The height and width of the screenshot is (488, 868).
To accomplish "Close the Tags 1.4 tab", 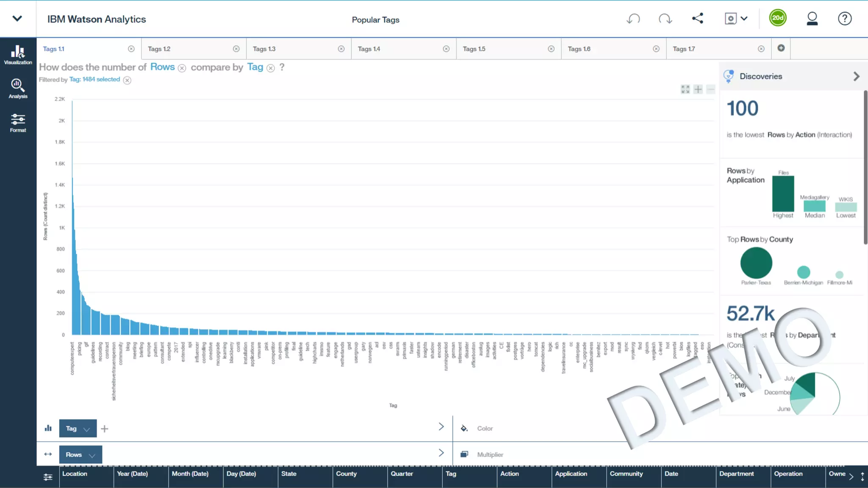I will (446, 49).
